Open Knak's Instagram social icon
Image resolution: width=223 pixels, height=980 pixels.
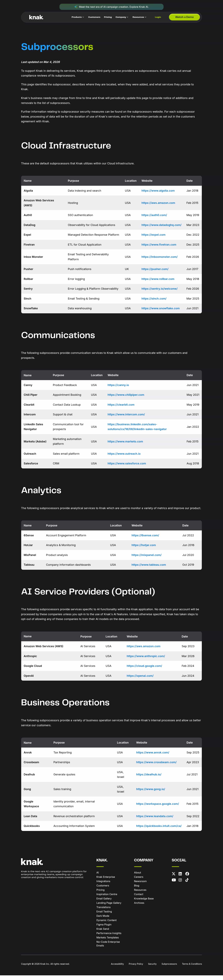click(x=180, y=880)
